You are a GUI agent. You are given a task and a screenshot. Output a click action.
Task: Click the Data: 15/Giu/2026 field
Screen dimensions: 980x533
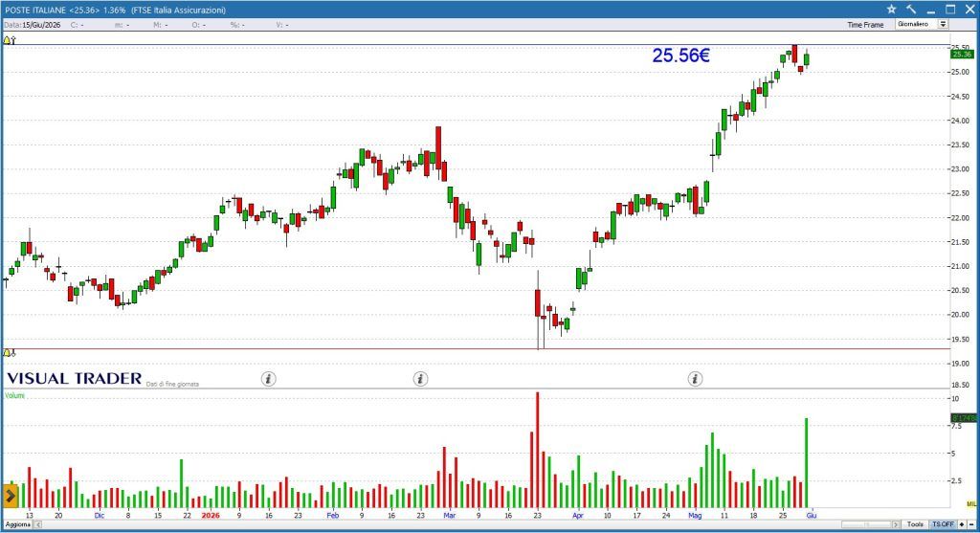pos(33,25)
